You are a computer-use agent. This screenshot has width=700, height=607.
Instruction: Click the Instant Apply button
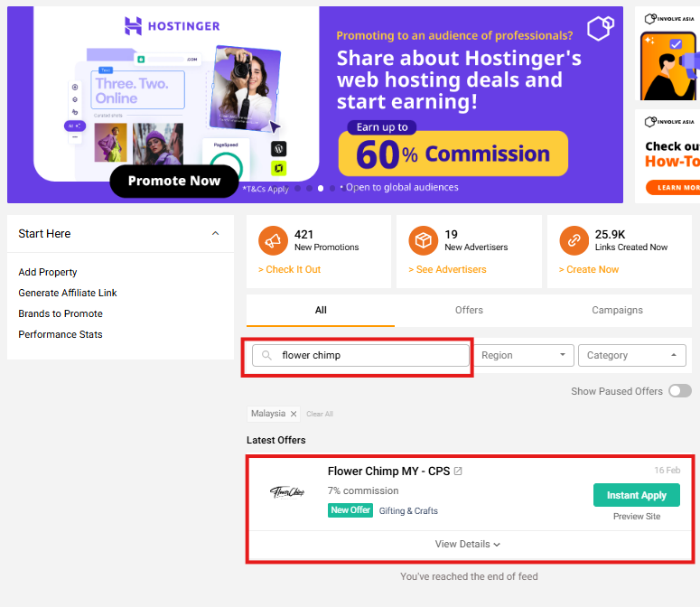636,495
